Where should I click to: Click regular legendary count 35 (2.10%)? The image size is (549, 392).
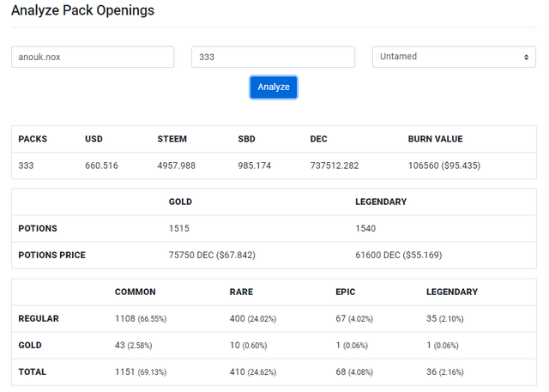pos(445,318)
